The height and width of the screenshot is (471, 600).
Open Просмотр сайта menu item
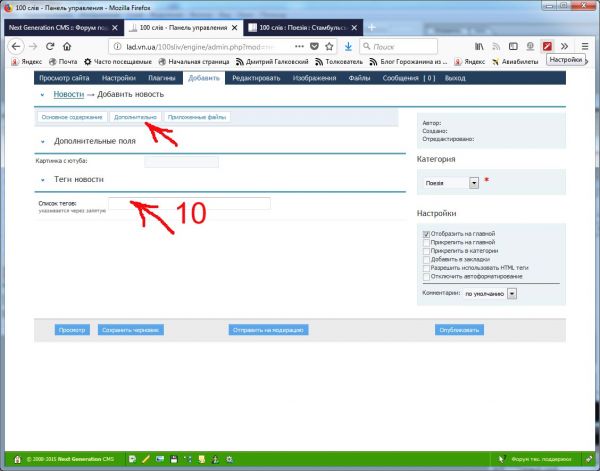point(64,78)
